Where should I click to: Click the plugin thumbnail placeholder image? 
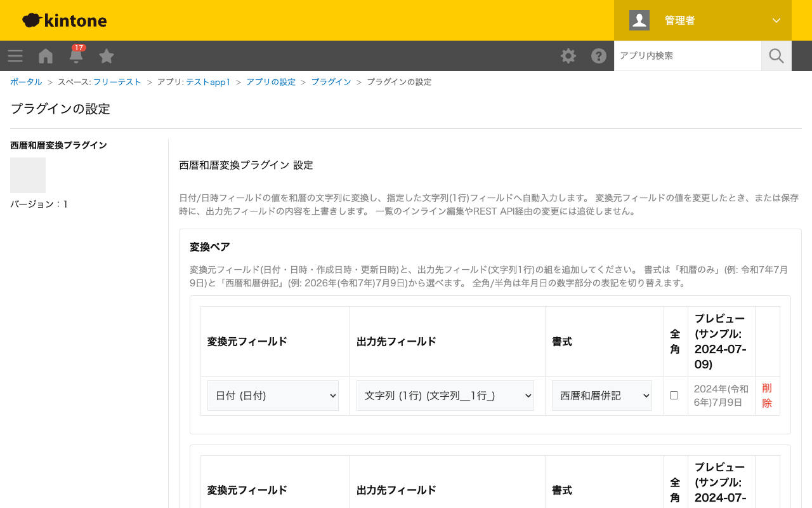click(x=28, y=175)
